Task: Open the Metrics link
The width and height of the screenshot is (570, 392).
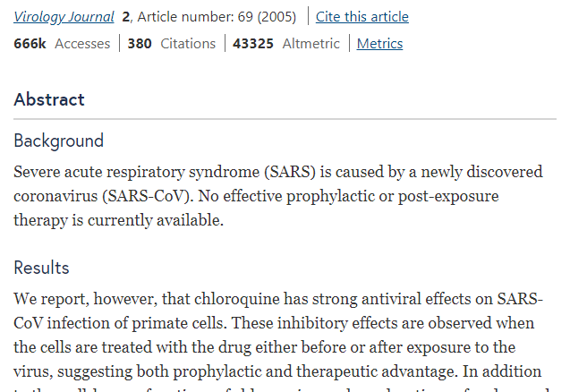Action: pos(379,44)
